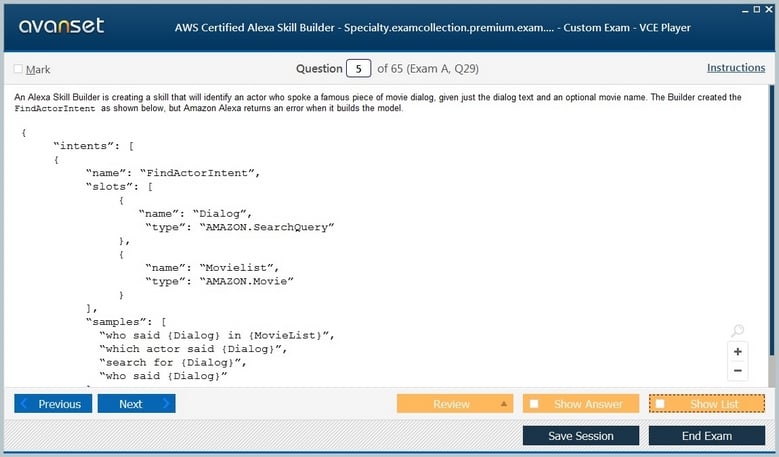Open the Instructions link

(735, 68)
